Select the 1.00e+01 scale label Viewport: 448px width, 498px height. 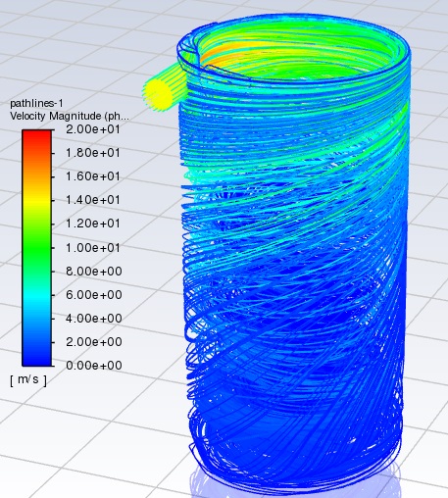click(x=93, y=248)
